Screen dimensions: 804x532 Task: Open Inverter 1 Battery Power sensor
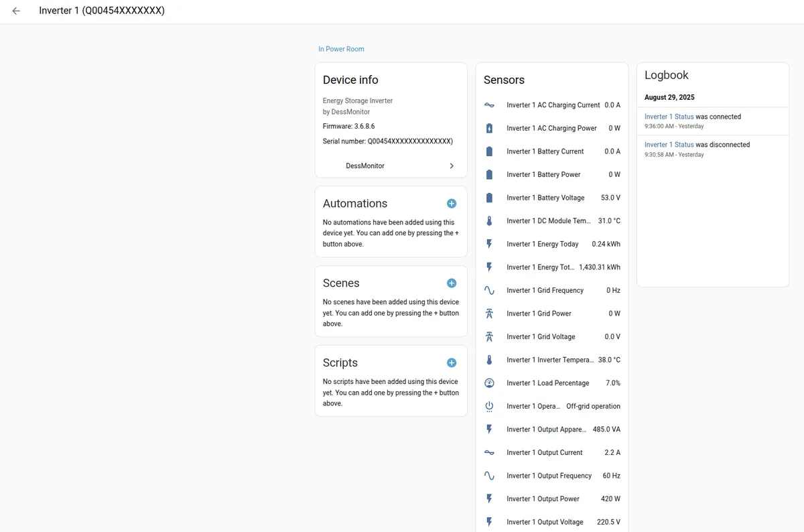pyautogui.click(x=552, y=174)
